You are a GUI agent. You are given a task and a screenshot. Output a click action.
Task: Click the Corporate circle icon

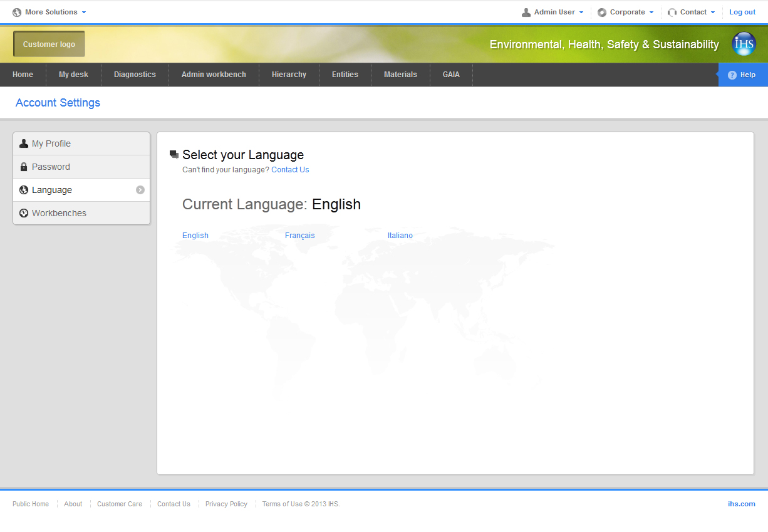click(x=602, y=13)
